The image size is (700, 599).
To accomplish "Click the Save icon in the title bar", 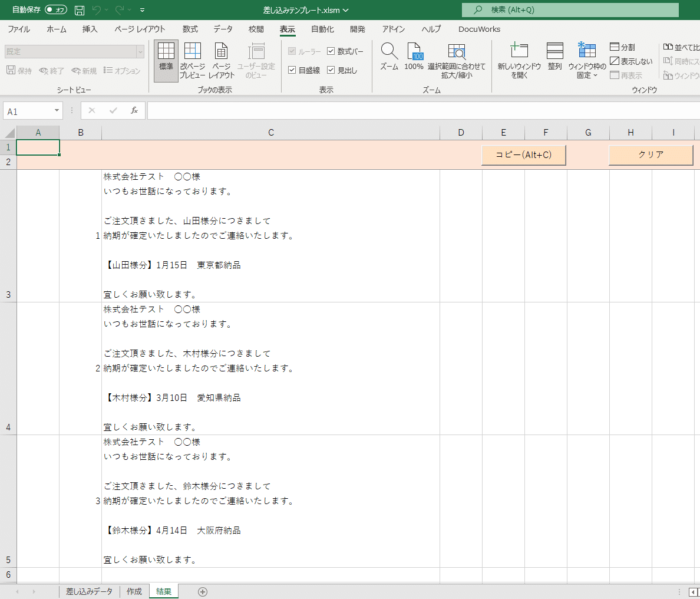I will click(80, 10).
